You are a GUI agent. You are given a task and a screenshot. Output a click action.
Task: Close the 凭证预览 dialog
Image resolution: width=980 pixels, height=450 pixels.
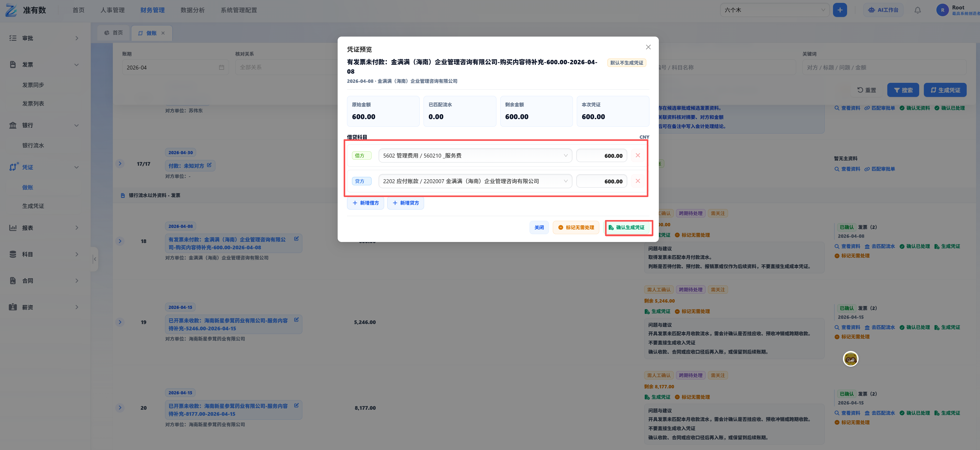(x=648, y=47)
